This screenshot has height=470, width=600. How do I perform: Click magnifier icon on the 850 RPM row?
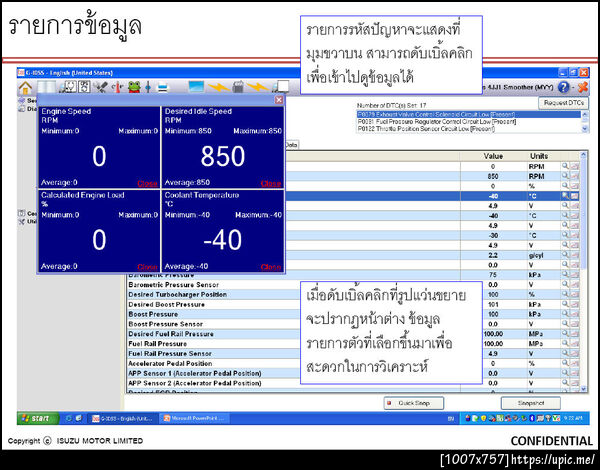(565, 176)
